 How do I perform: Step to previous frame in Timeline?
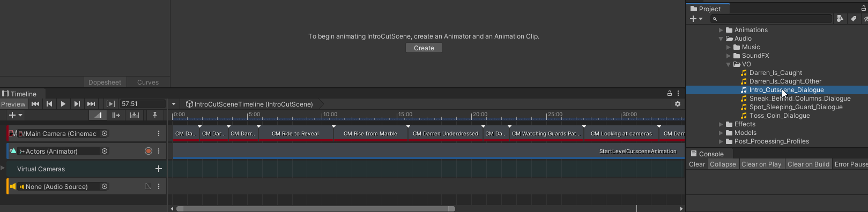tap(49, 104)
